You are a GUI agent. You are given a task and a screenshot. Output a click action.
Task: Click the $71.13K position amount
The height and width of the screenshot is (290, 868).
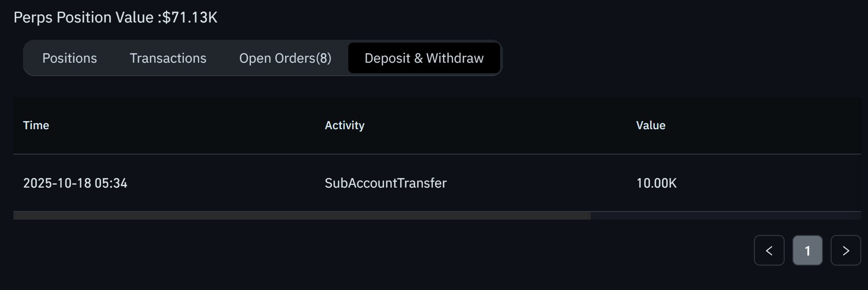coord(190,18)
